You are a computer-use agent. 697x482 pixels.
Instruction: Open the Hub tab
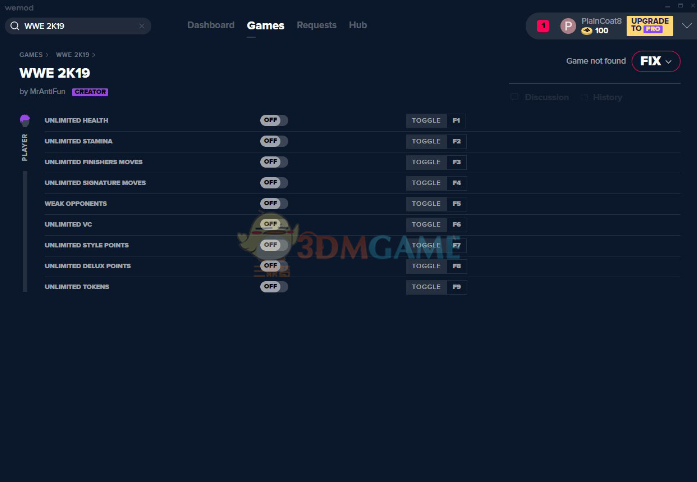point(358,25)
